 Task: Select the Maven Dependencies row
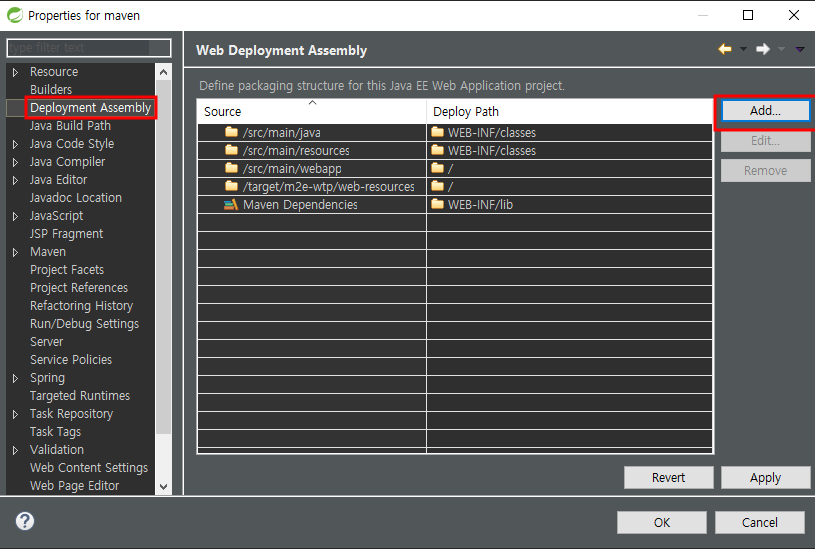tap(312, 204)
